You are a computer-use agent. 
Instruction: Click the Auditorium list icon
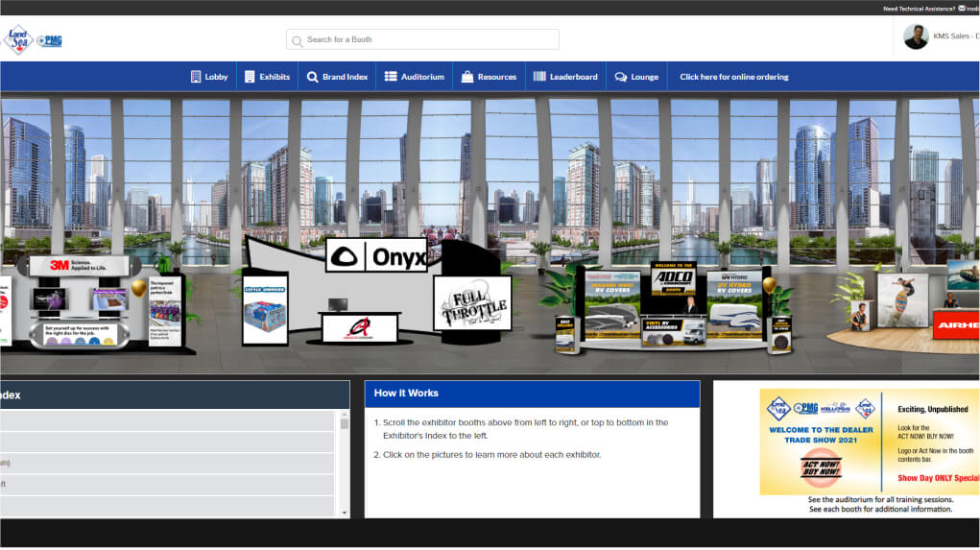click(x=391, y=76)
